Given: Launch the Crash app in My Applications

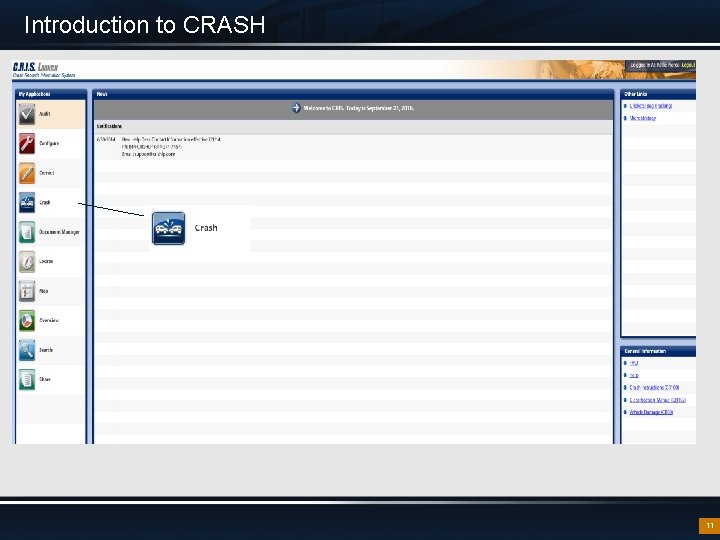Looking at the screenshot, I should [x=27, y=202].
